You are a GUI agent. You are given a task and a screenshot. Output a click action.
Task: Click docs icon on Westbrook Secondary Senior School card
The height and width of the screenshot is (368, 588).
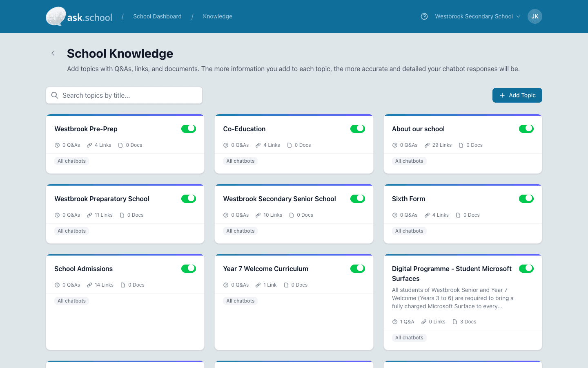tap(292, 215)
